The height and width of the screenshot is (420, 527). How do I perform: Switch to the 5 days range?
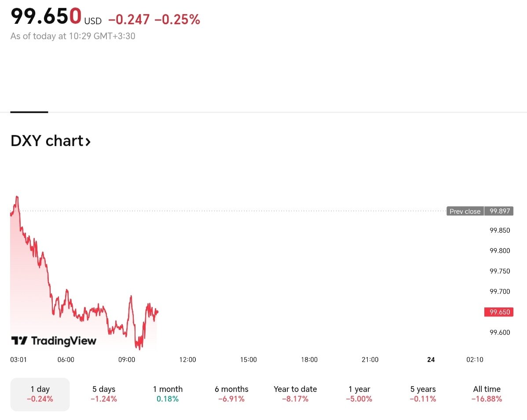104,394
